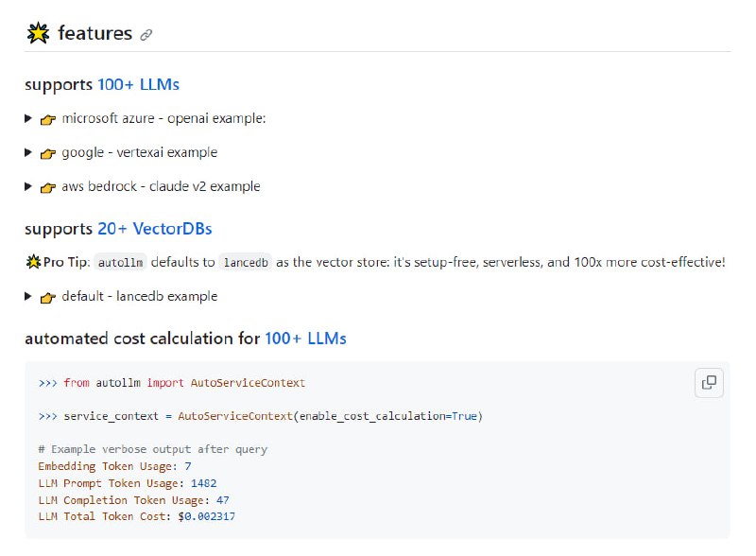This screenshot has height=556, width=756.
Task: Click the 'microsoft azure - openai example:' summary text
Action: [163, 119]
